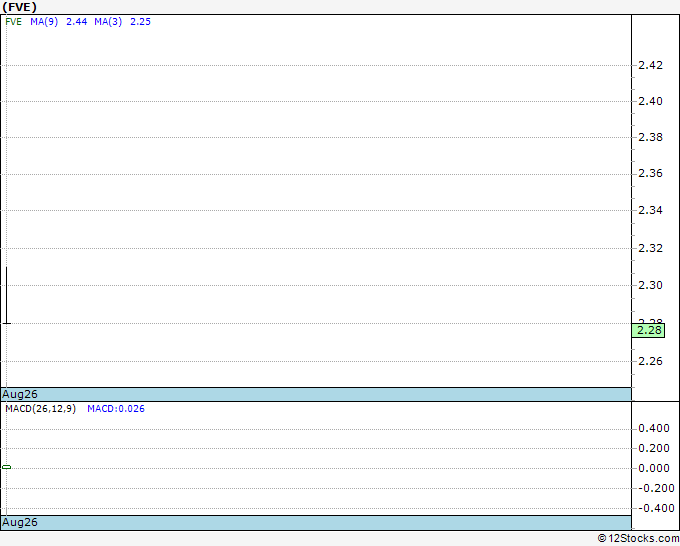Click the green FVE legend label
Screen dimensions: 680x546
pos(13,22)
